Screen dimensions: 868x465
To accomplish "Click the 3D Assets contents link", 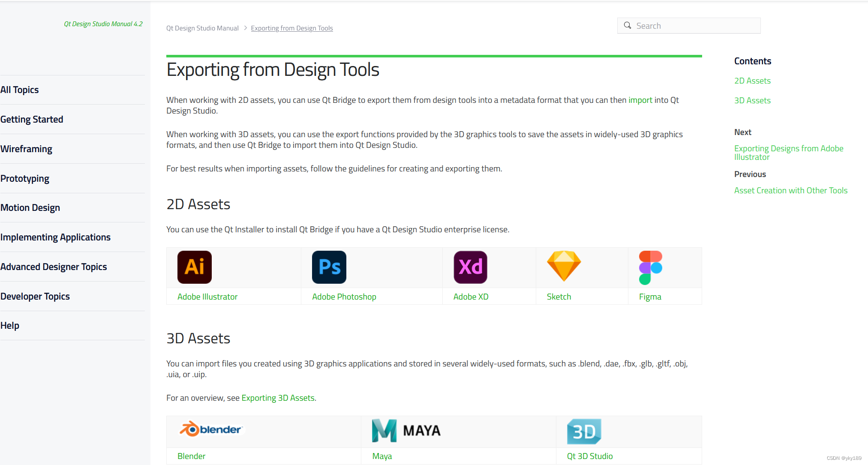I will click(x=753, y=100).
